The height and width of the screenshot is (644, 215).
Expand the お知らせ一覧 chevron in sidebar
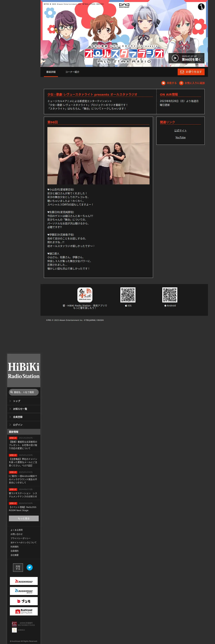10,409
